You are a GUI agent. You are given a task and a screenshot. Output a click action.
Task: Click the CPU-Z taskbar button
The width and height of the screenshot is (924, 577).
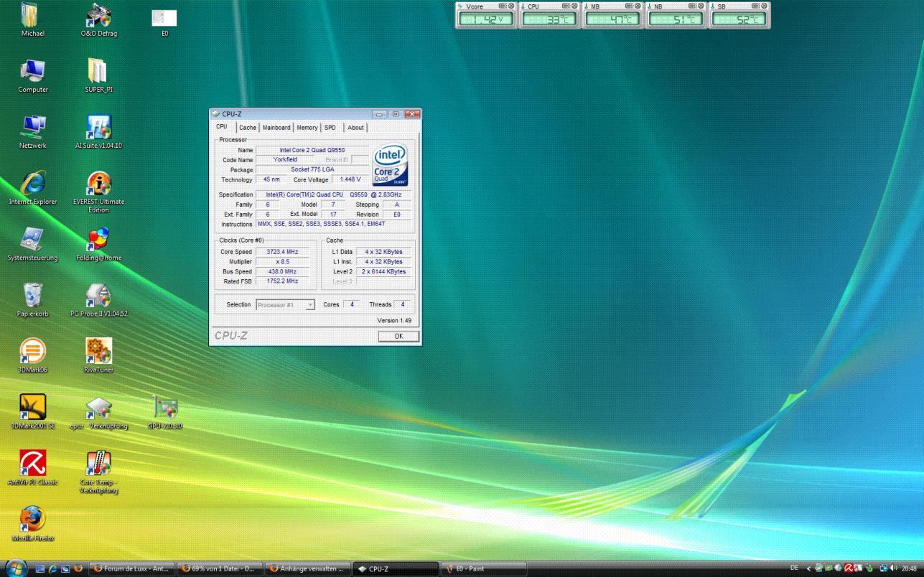395,568
